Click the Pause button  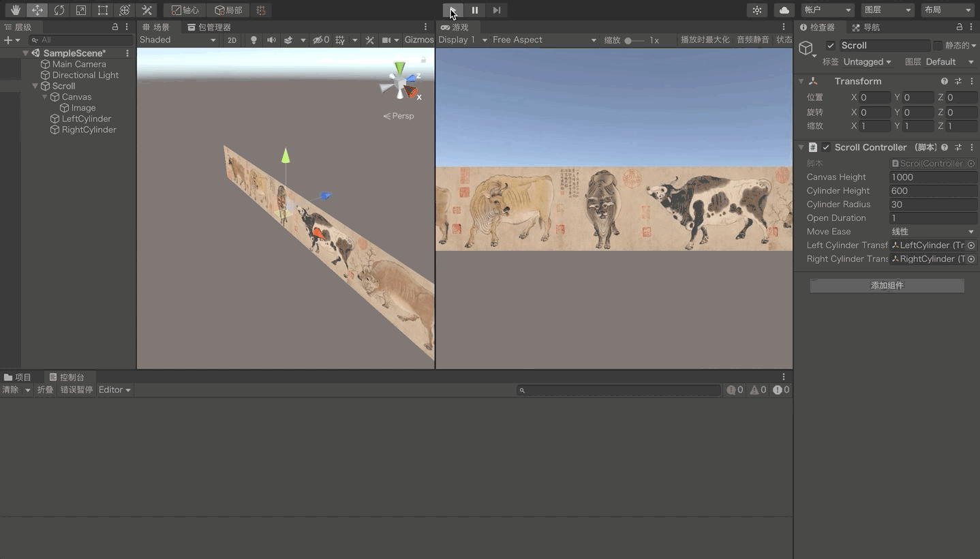click(x=475, y=10)
